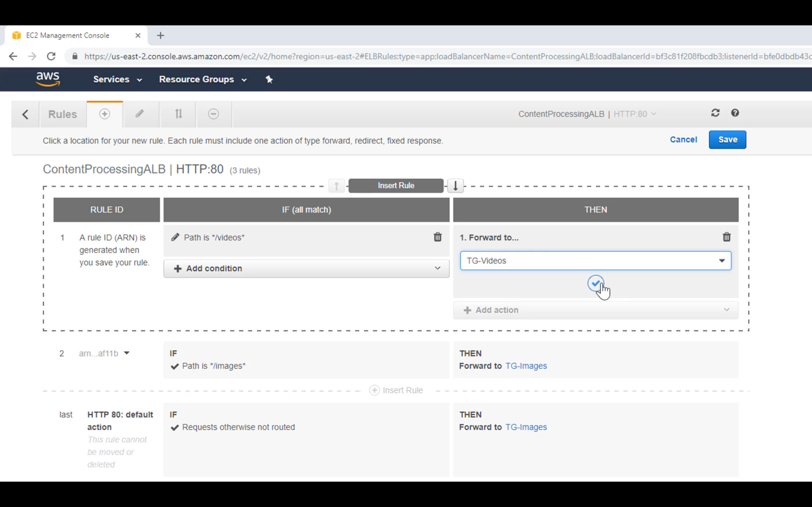Open the TG-Images link in rule 2

526,366
